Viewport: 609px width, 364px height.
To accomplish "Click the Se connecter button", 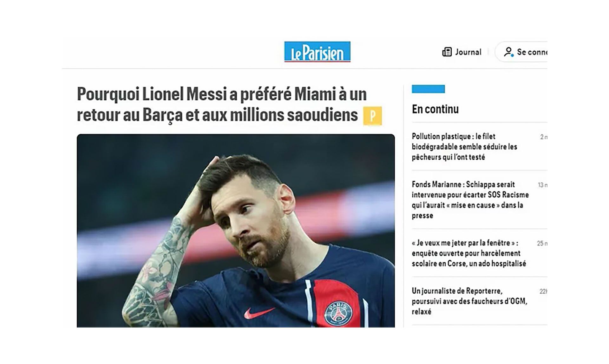I will (x=523, y=52).
